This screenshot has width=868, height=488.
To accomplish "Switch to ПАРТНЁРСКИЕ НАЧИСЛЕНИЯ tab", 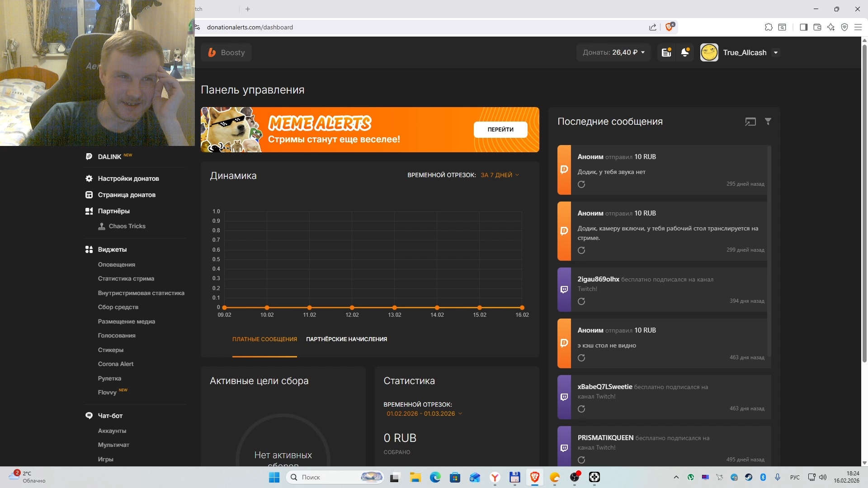I will pyautogui.click(x=346, y=339).
